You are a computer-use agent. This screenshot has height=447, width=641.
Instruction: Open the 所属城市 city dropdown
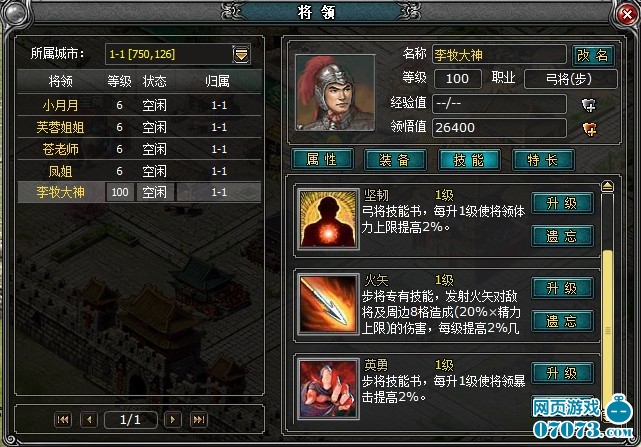pyautogui.click(x=241, y=54)
